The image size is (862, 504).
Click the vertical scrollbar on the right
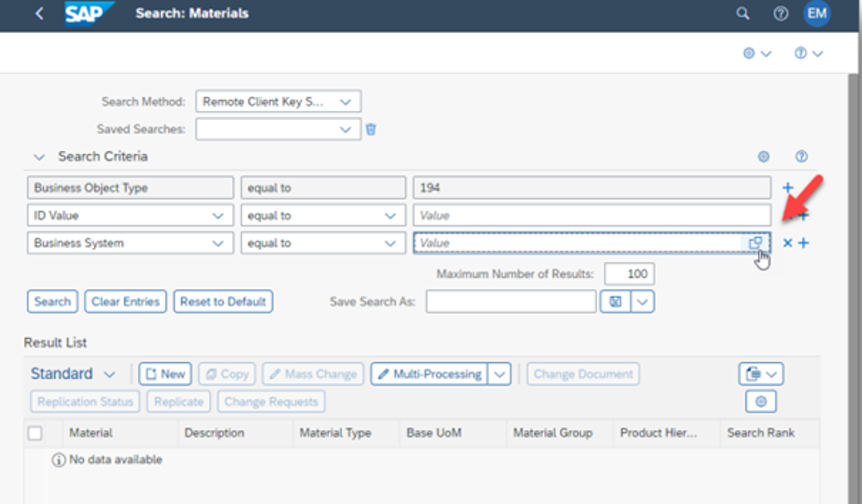point(853,289)
